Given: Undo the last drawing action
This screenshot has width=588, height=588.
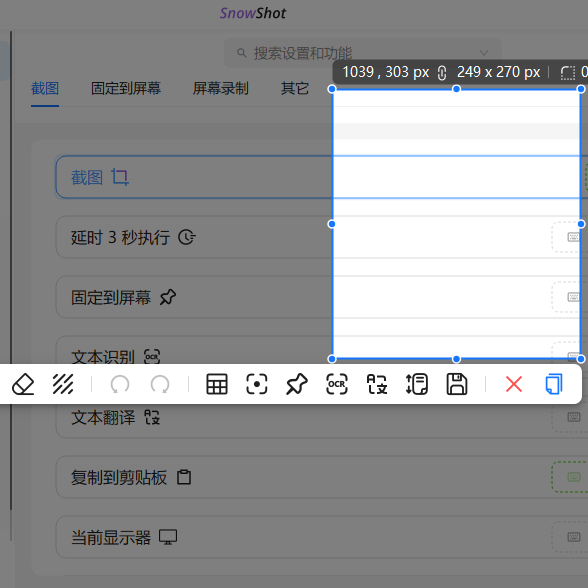Looking at the screenshot, I should tap(120, 384).
